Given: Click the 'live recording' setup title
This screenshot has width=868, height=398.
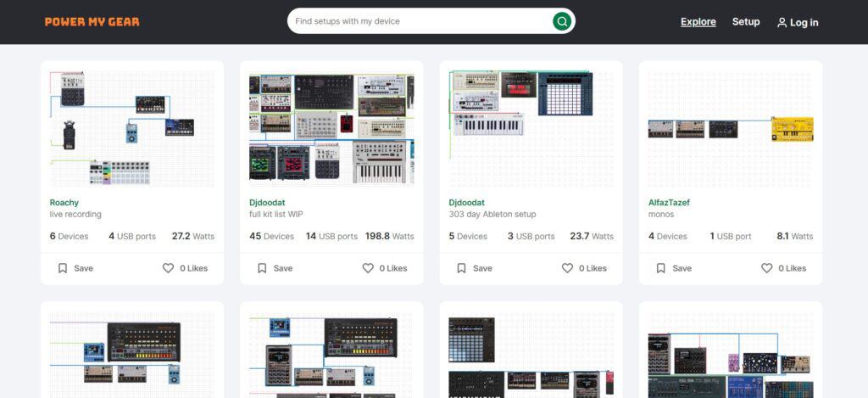Looking at the screenshot, I should (x=75, y=215).
